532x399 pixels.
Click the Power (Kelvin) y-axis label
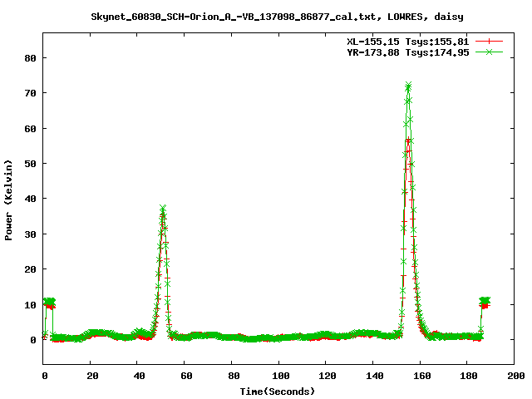click(x=8, y=200)
